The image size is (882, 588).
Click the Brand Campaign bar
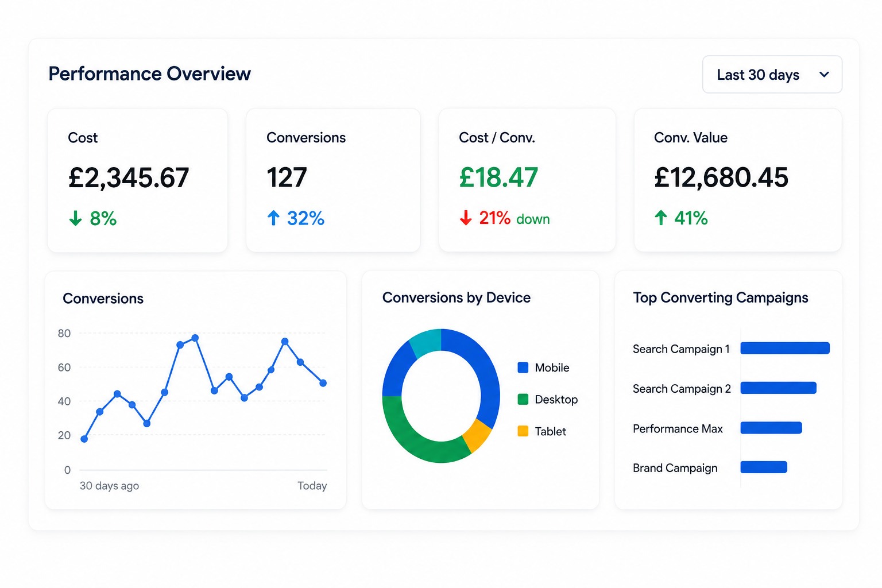(x=764, y=467)
